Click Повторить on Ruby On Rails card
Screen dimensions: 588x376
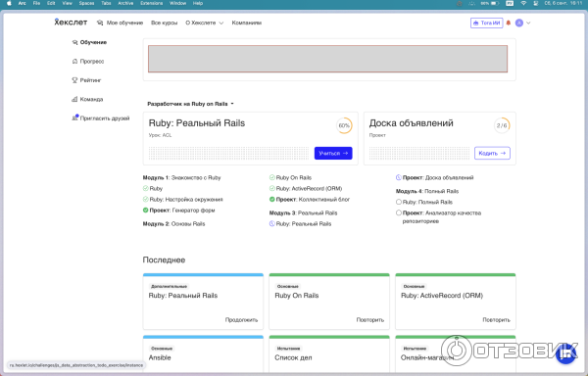[x=369, y=320]
